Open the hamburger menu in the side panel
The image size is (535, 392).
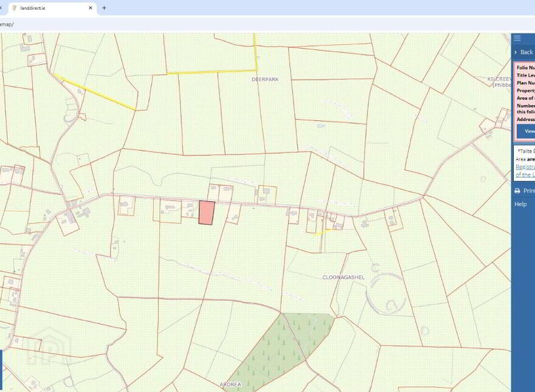coord(517,38)
